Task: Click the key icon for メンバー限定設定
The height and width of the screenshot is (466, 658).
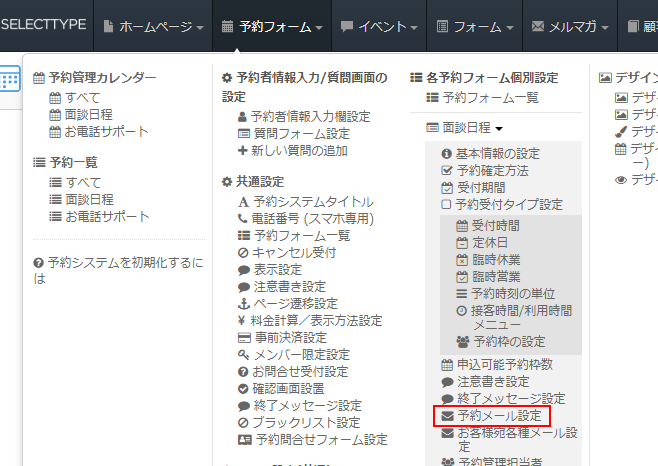Action: (x=243, y=355)
